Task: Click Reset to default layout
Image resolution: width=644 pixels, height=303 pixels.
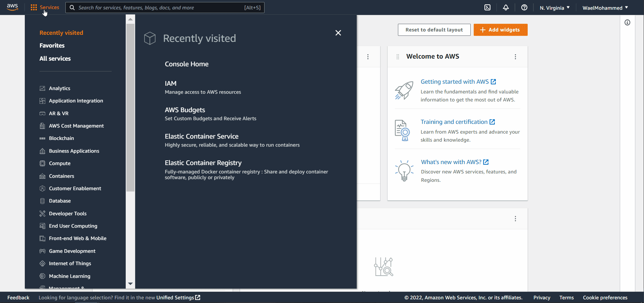Action: pyautogui.click(x=434, y=30)
